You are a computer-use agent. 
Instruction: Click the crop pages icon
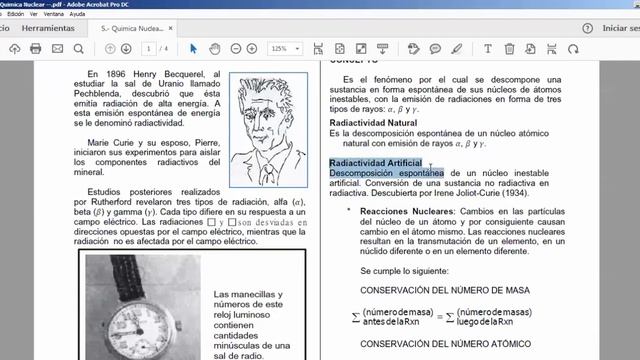point(551,49)
